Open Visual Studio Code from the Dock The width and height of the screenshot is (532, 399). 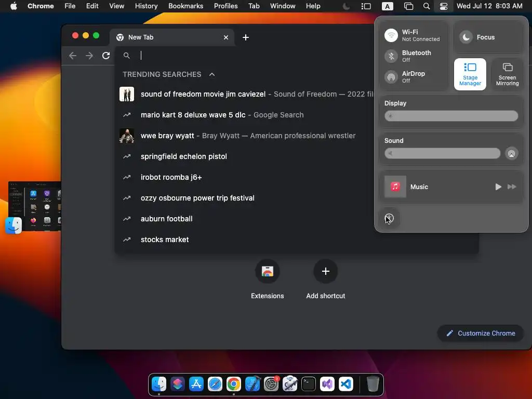(345, 384)
